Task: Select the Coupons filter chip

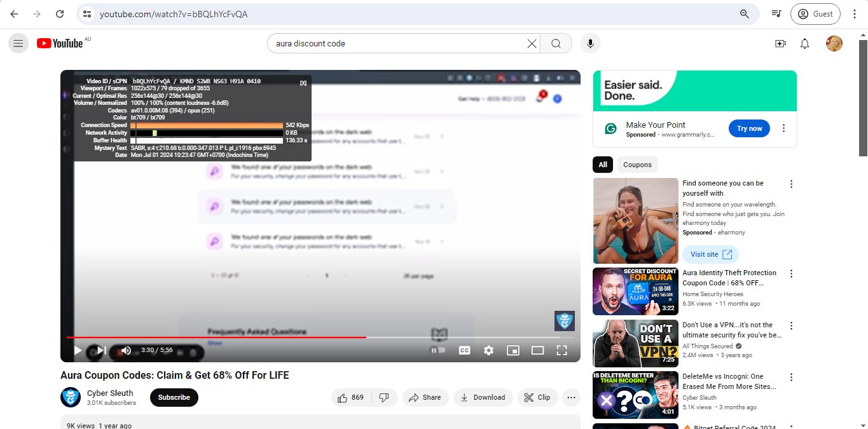Action: (637, 165)
